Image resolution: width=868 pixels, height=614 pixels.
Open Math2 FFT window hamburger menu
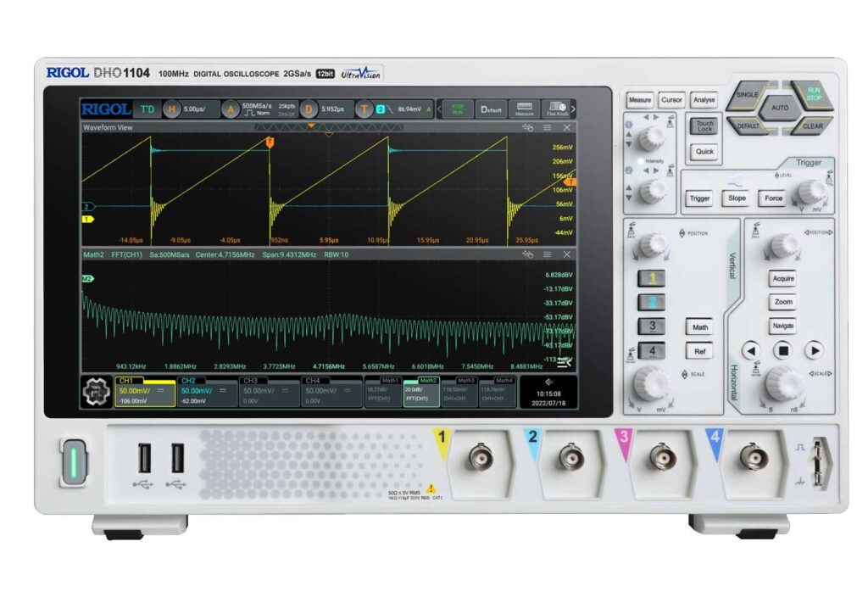(547, 254)
